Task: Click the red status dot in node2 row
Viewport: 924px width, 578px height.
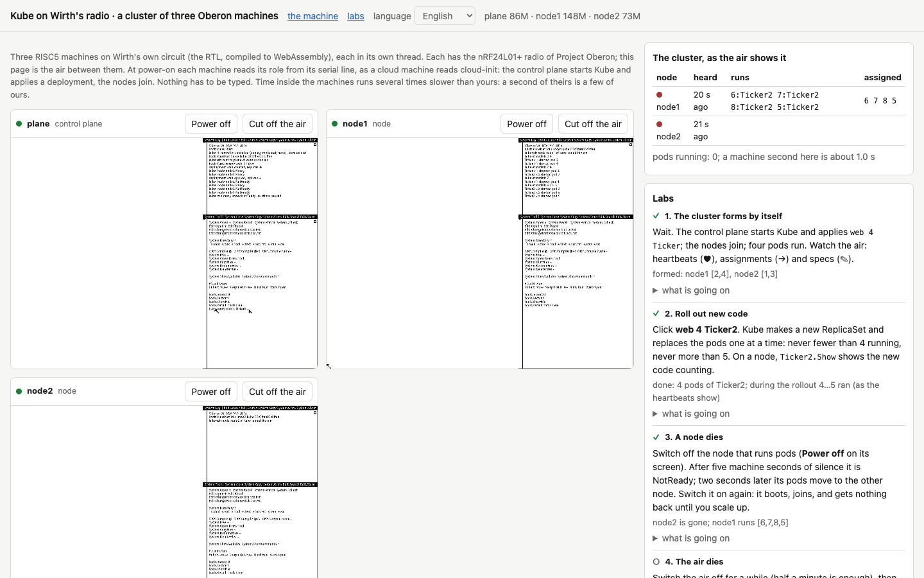Action: coord(659,125)
